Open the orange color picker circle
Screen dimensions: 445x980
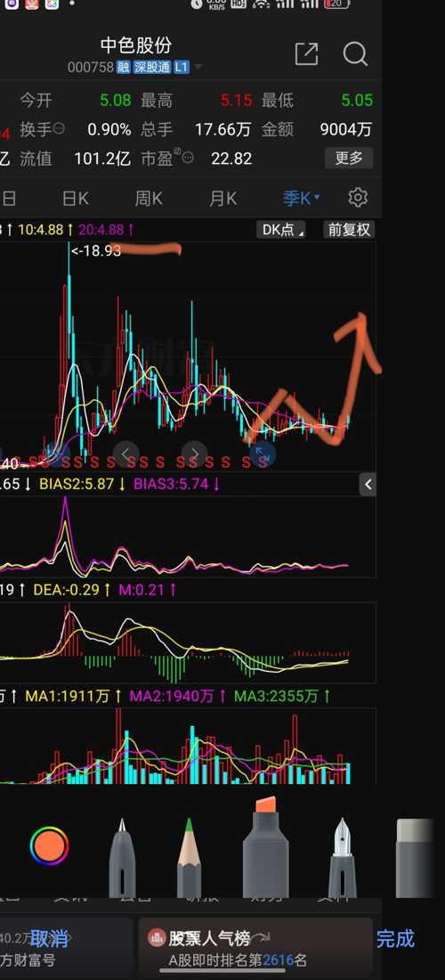pos(49,845)
